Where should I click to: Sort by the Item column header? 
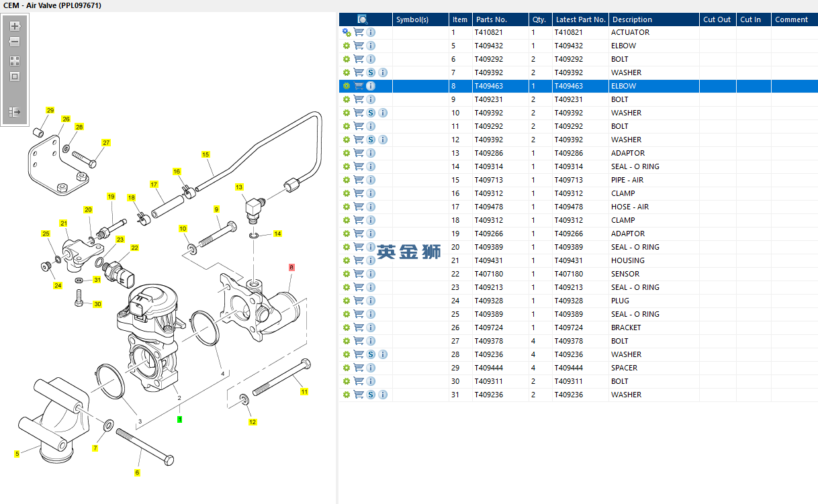(461, 19)
